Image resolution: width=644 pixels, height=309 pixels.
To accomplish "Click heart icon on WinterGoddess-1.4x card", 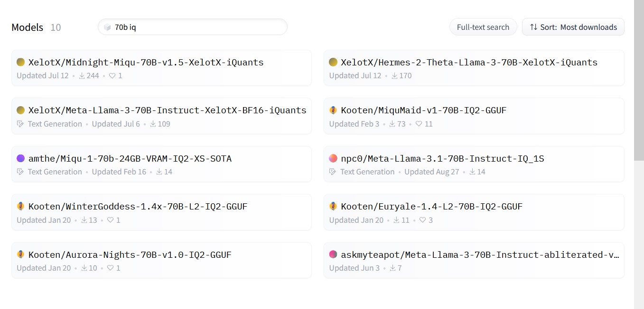I will point(111,220).
